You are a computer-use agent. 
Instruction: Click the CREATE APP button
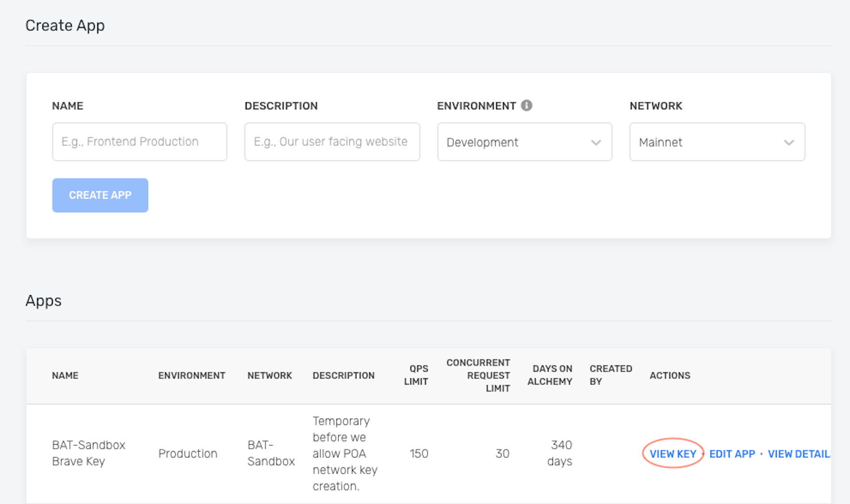[99, 194]
